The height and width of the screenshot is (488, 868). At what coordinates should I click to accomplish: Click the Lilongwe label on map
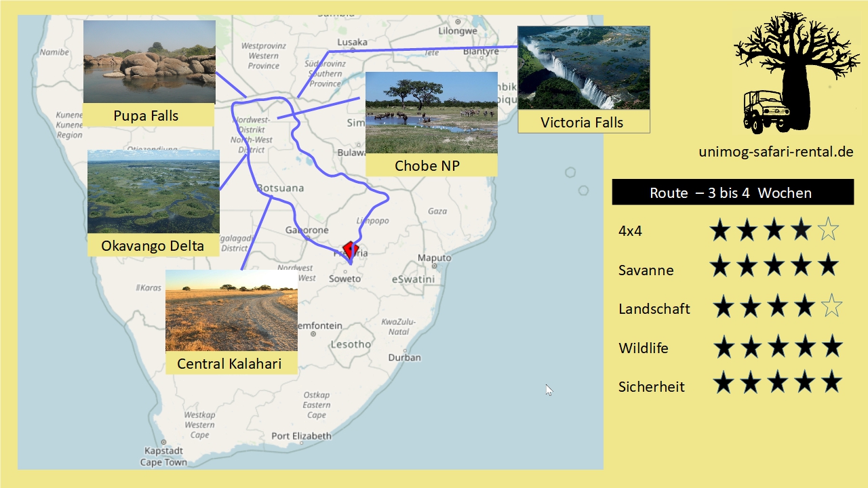[x=458, y=31]
